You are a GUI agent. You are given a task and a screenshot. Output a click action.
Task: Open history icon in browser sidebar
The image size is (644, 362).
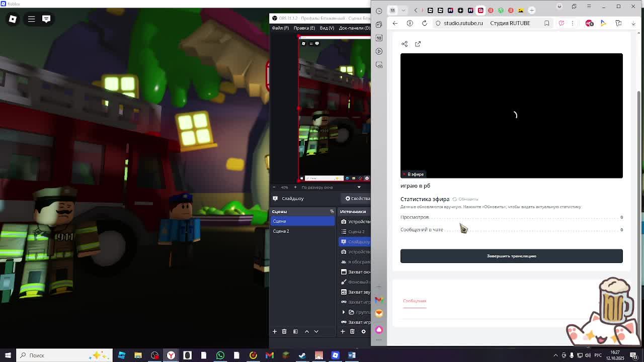379,11
